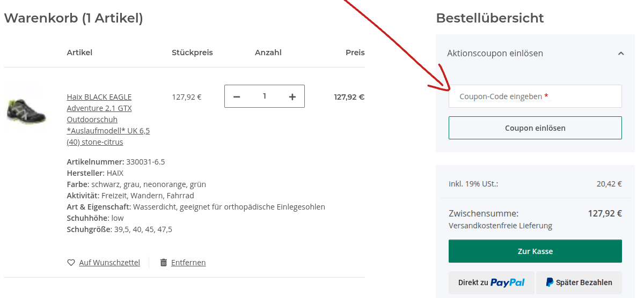The width and height of the screenshot is (644, 298).
Task: Click the heart wishlist icon
Action: click(x=71, y=263)
